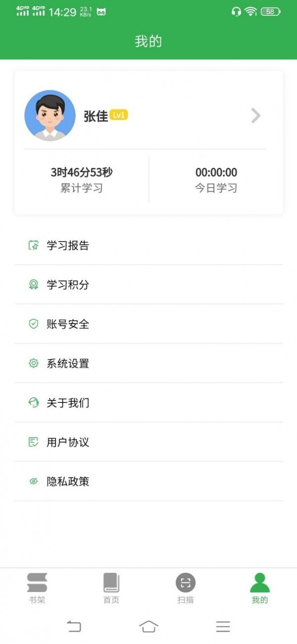This screenshot has height=644, width=297.
Task: Tap the privacy policy eye icon
Action: pos(34,481)
